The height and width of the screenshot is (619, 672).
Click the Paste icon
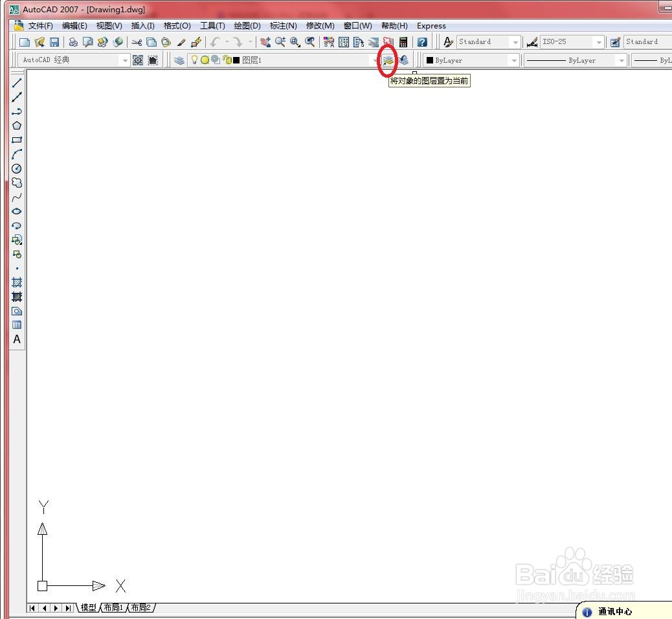click(x=166, y=42)
